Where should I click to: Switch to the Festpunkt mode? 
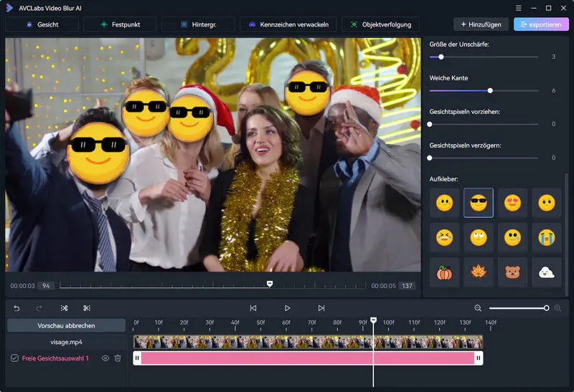pyautogui.click(x=120, y=24)
